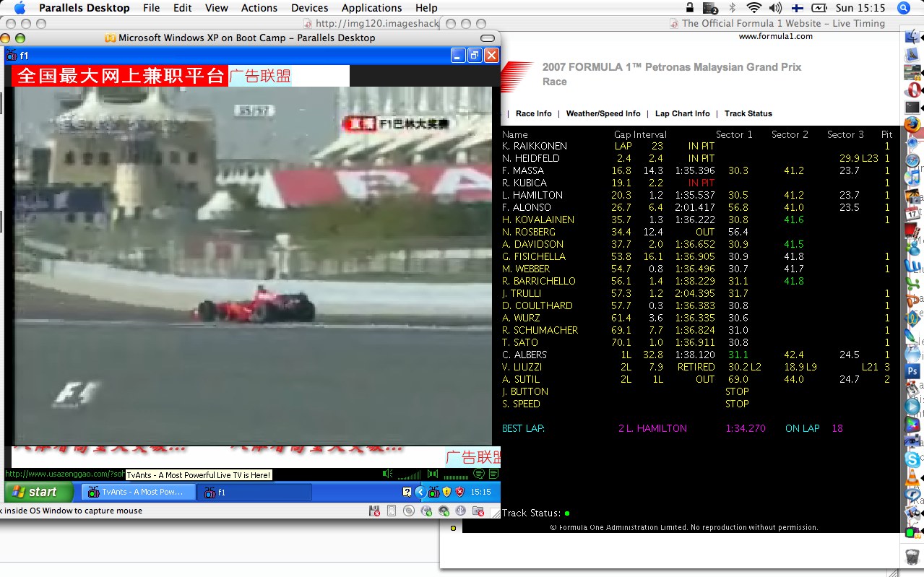The height and width of the screenshot is (577, 924).
Task: Mute audio with TvAnts speaker icon
Action: [387, 474]
